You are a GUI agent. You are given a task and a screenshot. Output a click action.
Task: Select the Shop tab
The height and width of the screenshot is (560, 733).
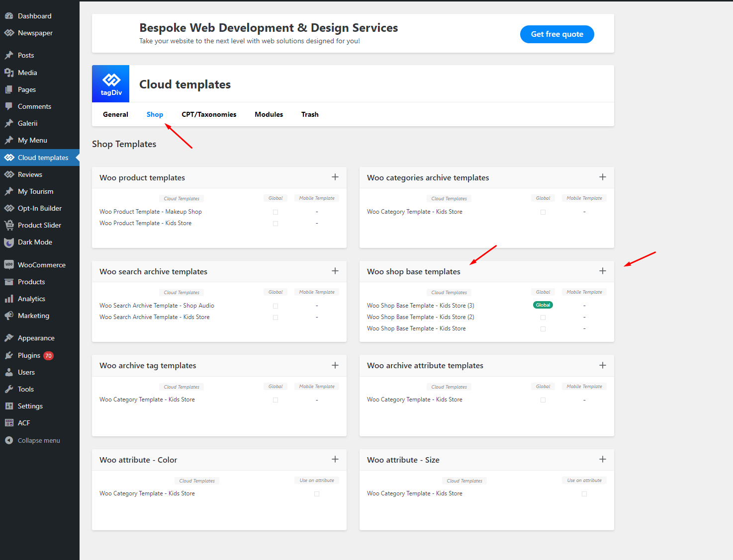(155, 114)
